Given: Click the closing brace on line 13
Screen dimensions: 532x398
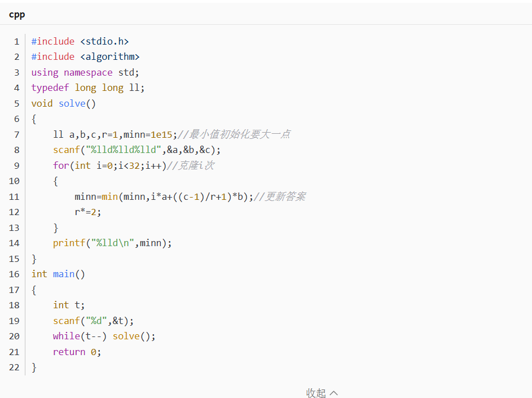Looking at the screenshot, I should pos(56,228).
